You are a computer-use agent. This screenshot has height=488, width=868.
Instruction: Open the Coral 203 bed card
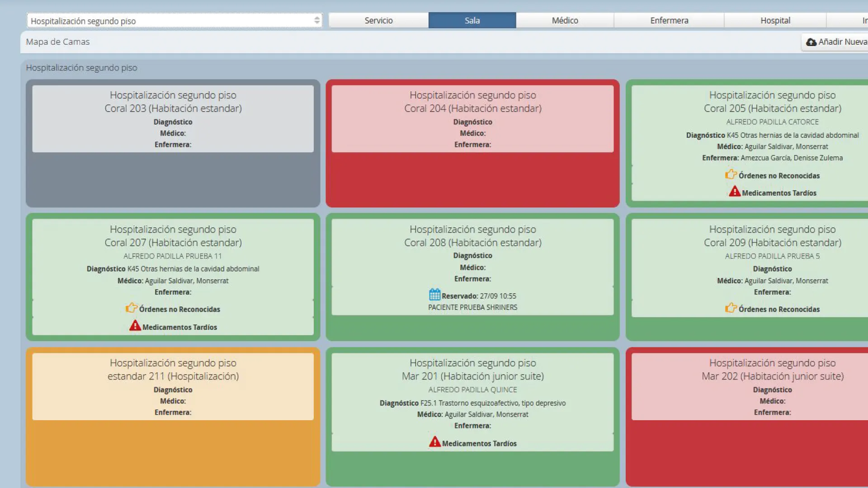pyautogui.click(x=173, y=144)
